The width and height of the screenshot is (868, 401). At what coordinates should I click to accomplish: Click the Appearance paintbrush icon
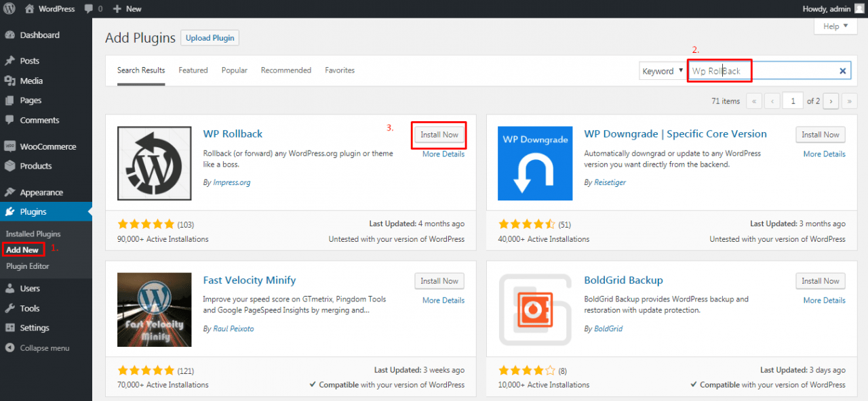(x=10, y=192)
